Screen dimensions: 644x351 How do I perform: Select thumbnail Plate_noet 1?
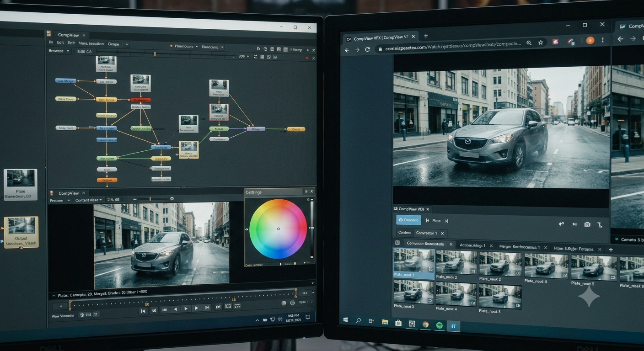pyautogui.click(x=414, y=264)
